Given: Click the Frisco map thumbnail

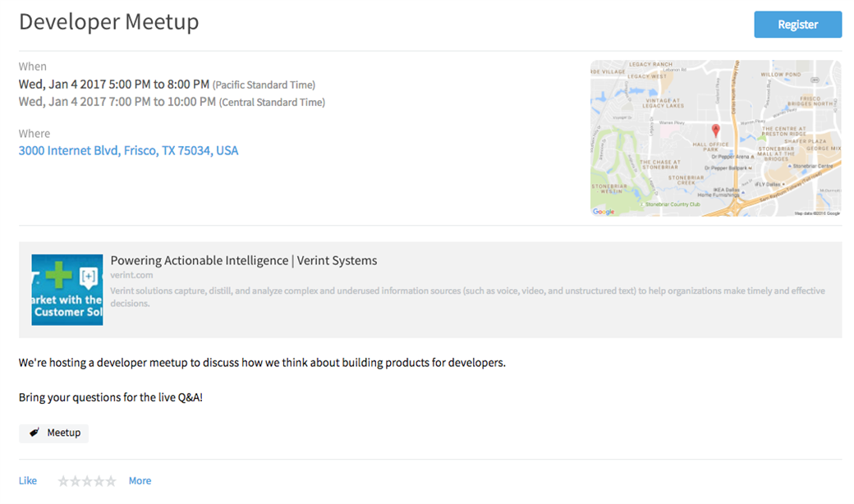Looking at the screenshot, I should pos(716,138).
